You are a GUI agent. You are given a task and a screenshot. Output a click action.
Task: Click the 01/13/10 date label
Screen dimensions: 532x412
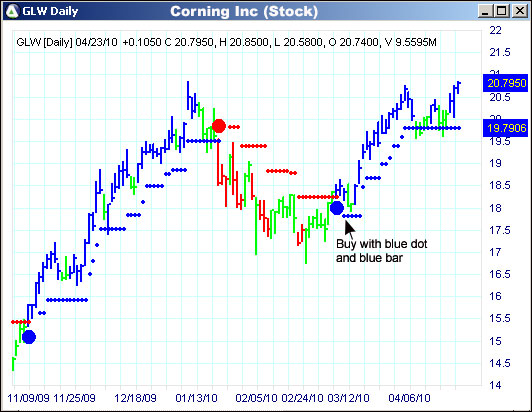(x=196, y=398)
